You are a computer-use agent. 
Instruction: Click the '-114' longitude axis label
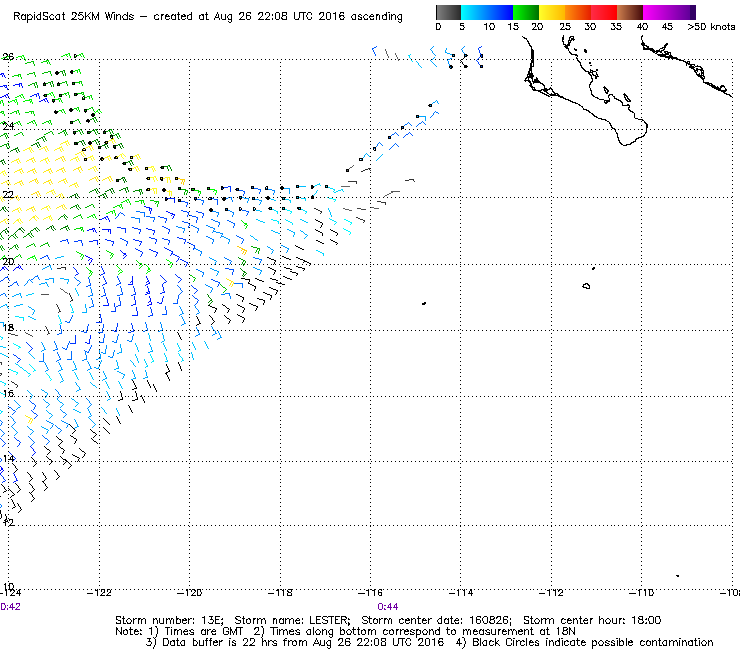click(x=461, y=592)
